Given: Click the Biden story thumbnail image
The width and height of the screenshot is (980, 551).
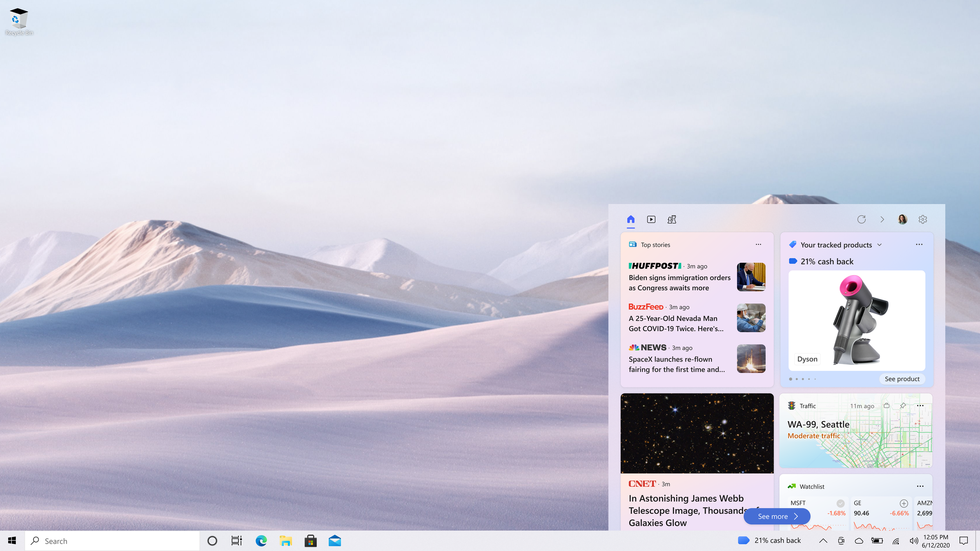Looking at the screenshot, I should tap(751, 277).
